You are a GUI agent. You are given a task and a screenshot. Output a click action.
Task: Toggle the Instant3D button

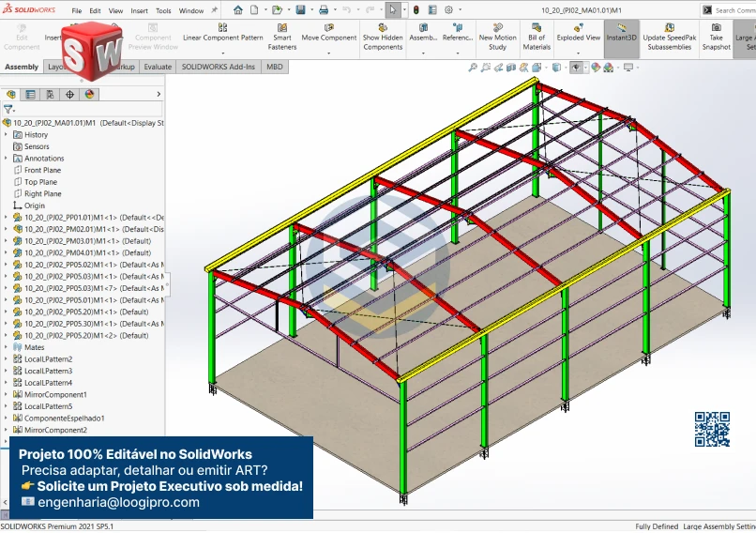pyautogui.click(x=621, y=38)
